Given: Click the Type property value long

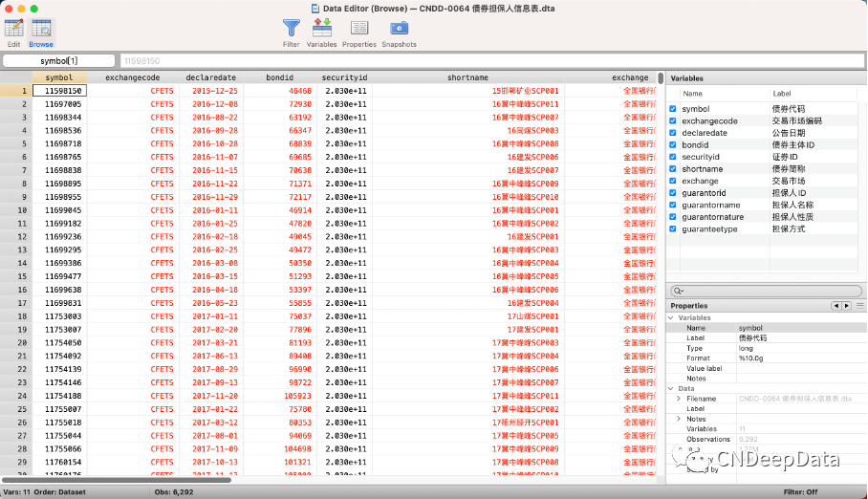Looking at the screenshot, I should [746, 348].
